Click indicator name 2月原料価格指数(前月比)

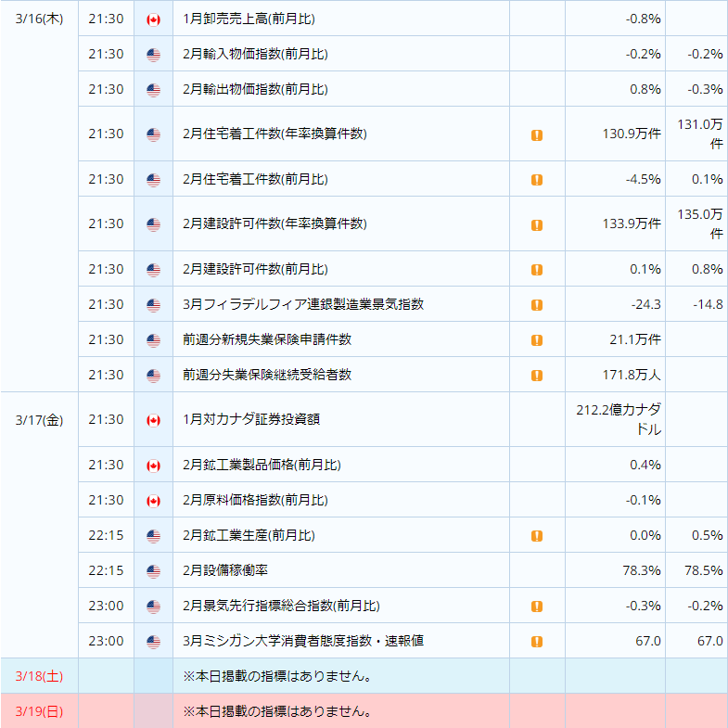coord(255,501)
